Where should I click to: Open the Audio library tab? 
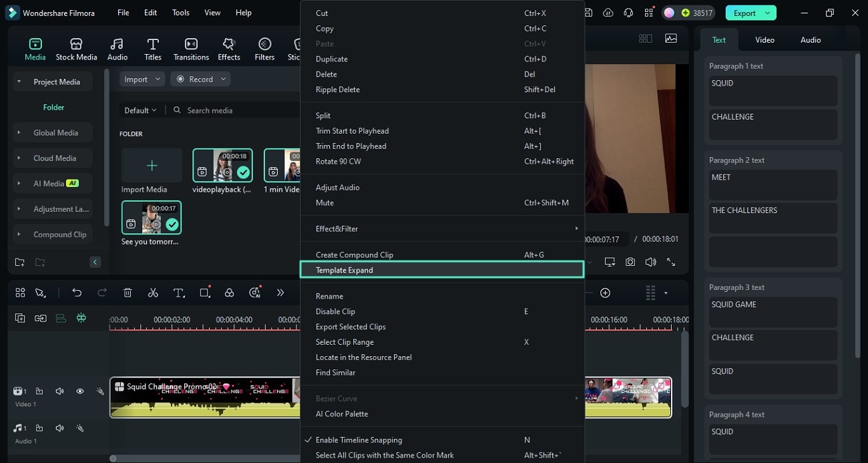pos(118,49)
